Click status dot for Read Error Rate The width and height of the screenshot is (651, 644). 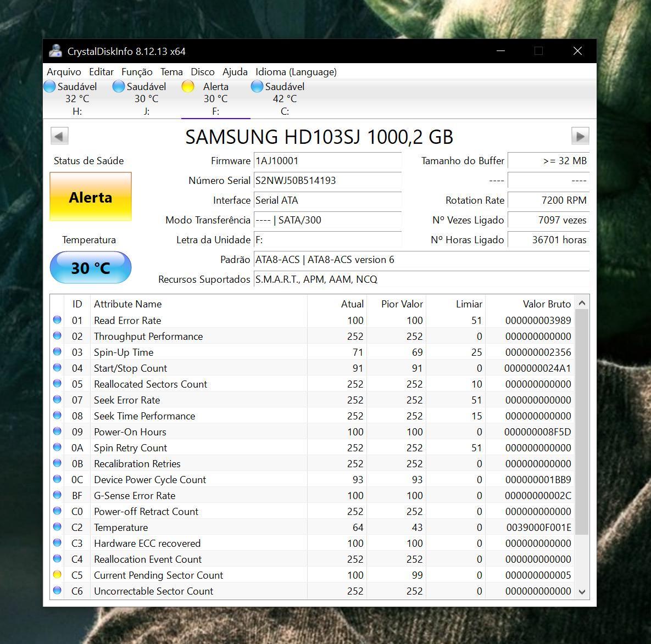(x=57, y=320)
